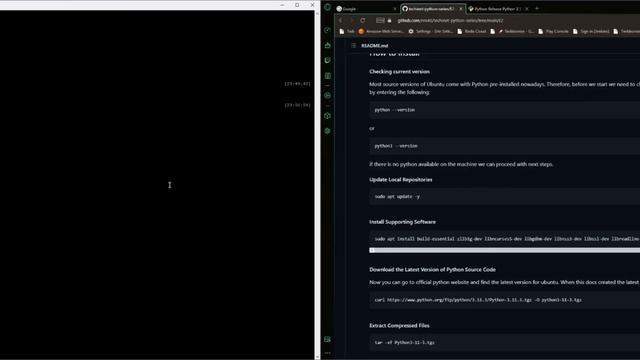Open the sidebar icon below Twitch
Screen dimensions: 640x360
(327, 76)
